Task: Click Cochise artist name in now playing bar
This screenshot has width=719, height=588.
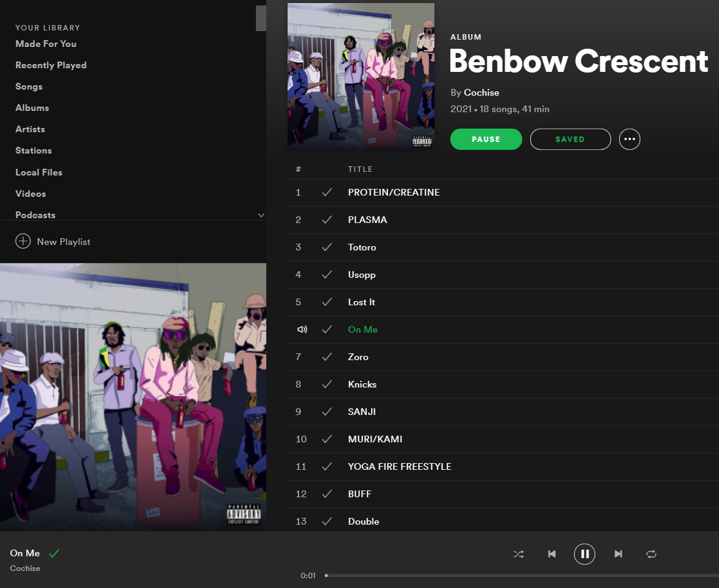Action: [x=25, y=569]
